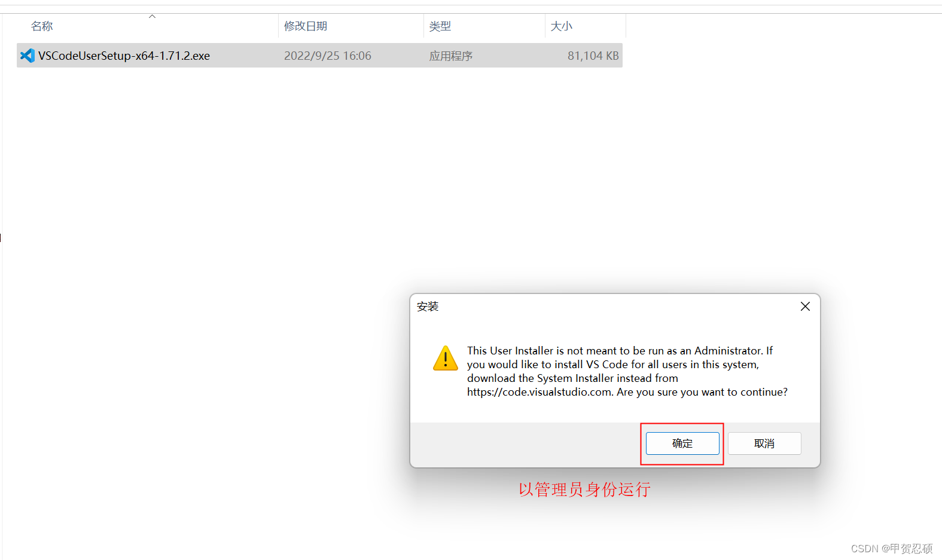Sort files by the 类型 column header
This screenshot has height=560, width=942.
[440, 26]
